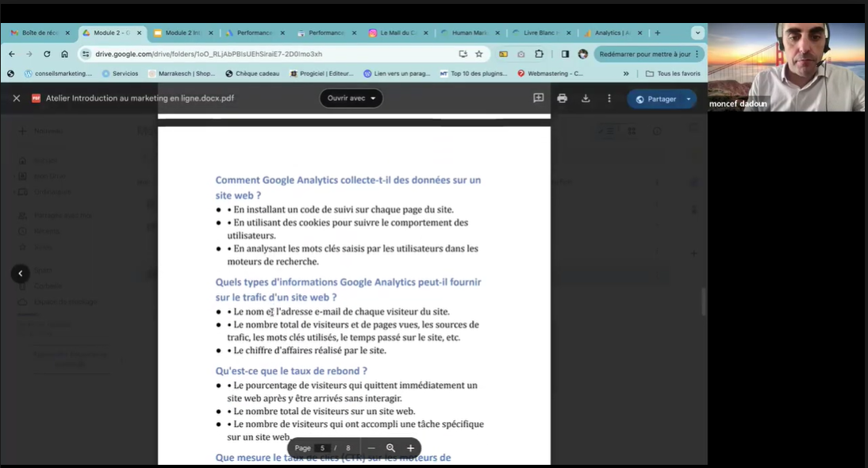Click the browser forward arrow
This screenshot has width=868, height=468.
pyautogui.click(x=29, y=54)
